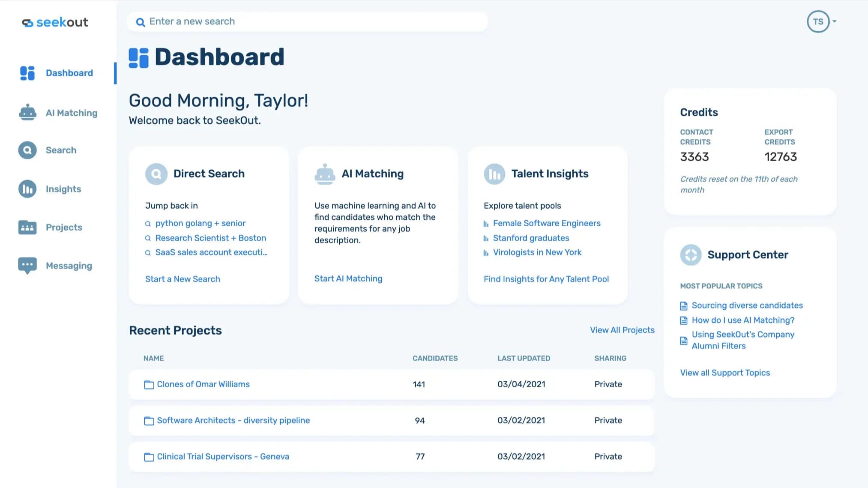The height and width of the screenshot is (488, 868).
Task: Click the Private label for Clinical Trial Supervisors
Action: coord(608,457)
